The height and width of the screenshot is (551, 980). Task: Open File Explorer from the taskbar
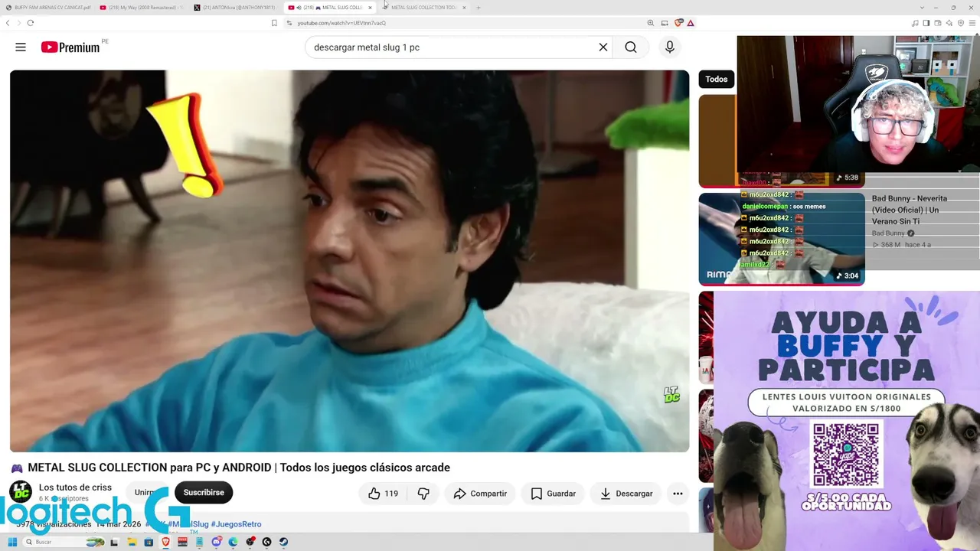132,542
